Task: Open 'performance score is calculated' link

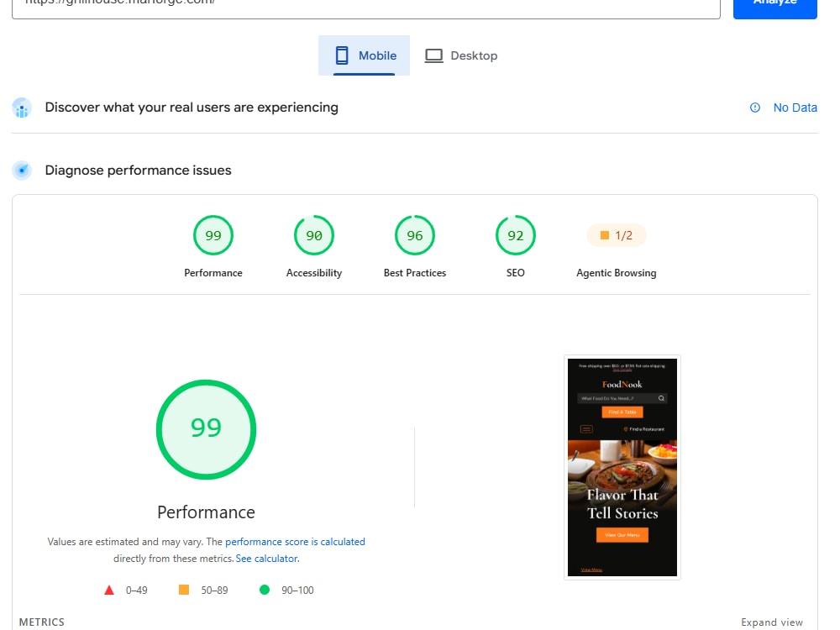Action: (x=295, y=542)
